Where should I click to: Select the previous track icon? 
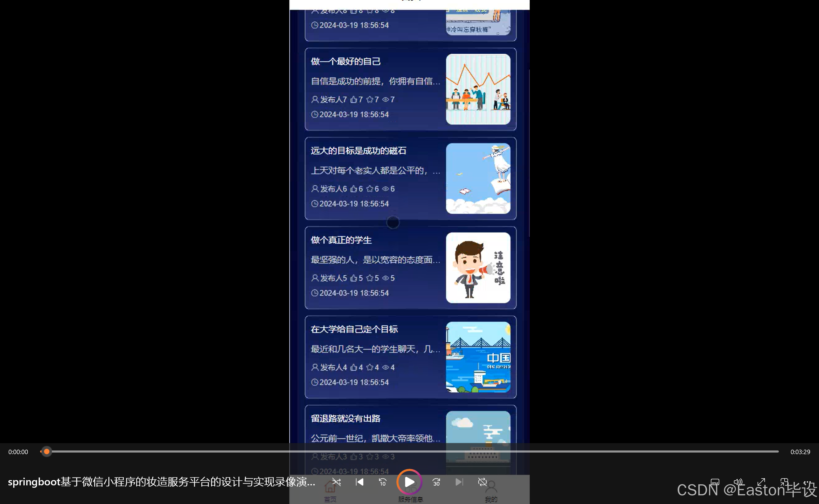click(359, 482)
